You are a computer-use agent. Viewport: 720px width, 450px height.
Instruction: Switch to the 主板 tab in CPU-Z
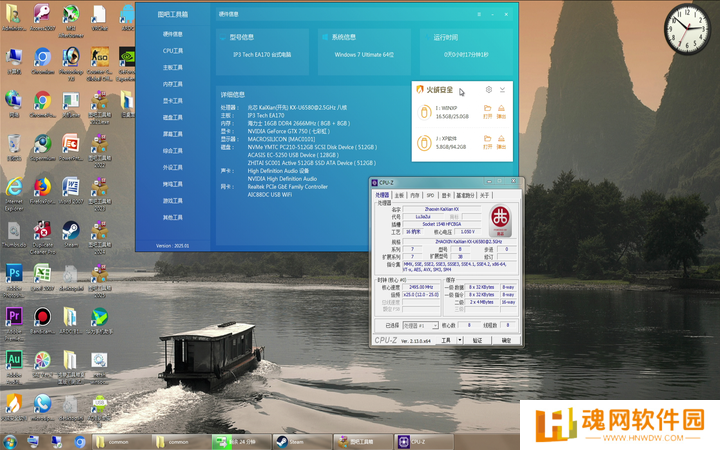click(399, 195)
